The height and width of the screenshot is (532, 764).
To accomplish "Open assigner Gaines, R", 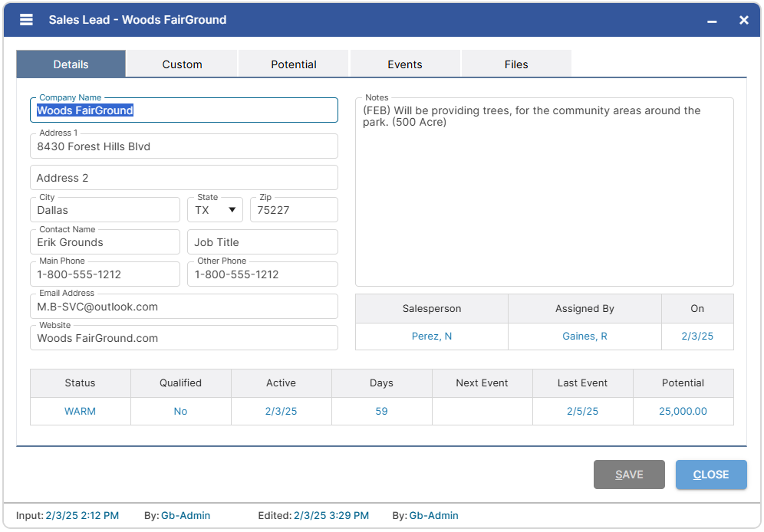I will click(x=584, y=337).
